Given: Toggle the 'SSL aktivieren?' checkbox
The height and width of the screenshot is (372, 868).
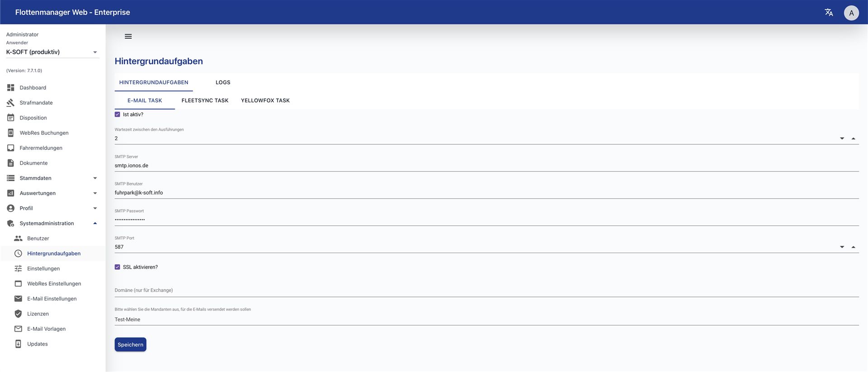Looking at the screenshot, I should (118, 267).
